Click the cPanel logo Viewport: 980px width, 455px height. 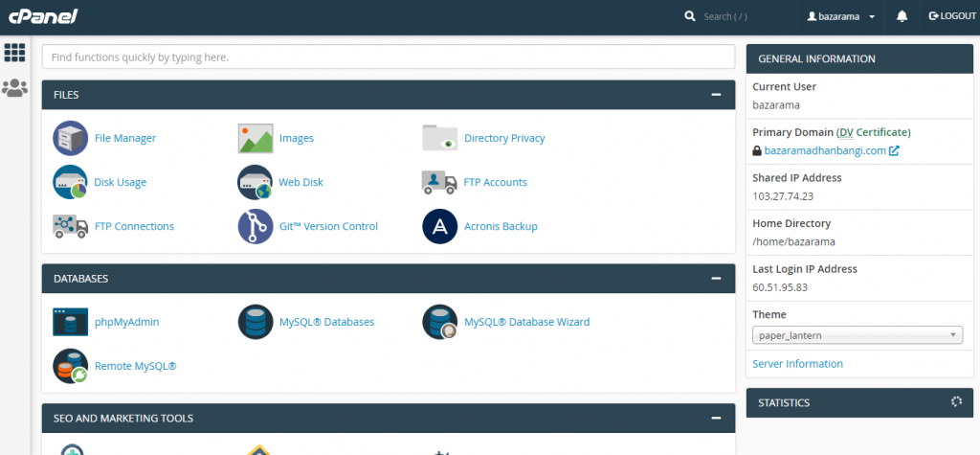point(43,17)
